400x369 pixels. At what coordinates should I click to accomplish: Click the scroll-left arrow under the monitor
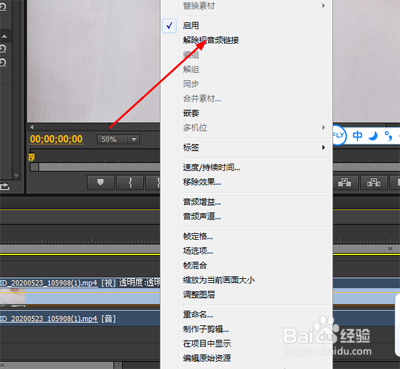pos(32,127)
